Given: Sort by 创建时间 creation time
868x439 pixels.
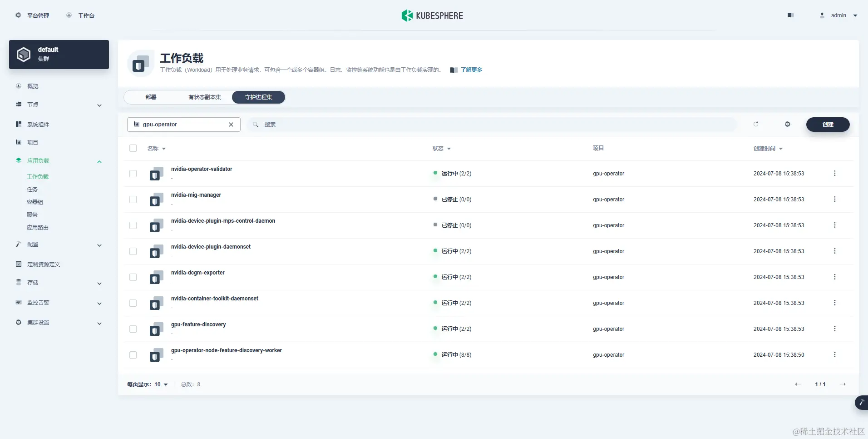Looking at the screenshot, I should pos(768,149).
